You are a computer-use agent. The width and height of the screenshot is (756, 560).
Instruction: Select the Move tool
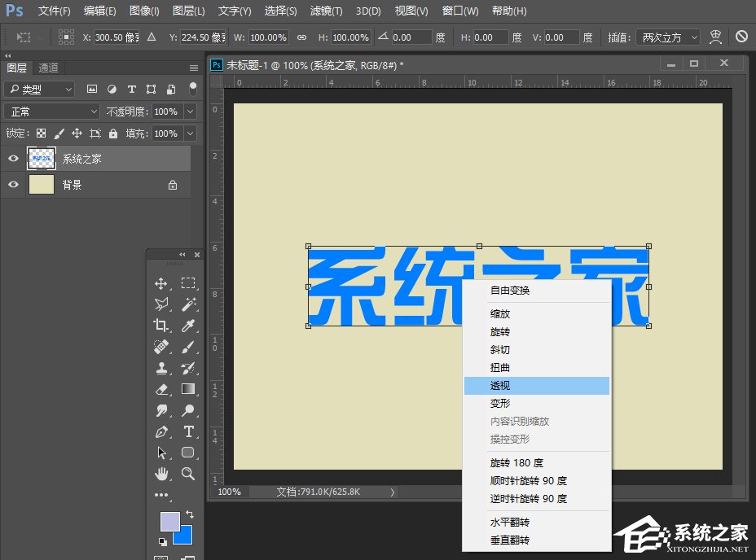[161, 283]
